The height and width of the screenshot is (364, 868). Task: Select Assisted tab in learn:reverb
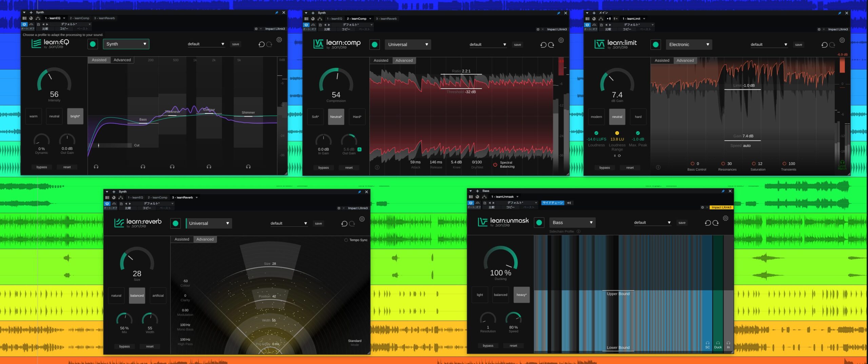coord(182,239)
